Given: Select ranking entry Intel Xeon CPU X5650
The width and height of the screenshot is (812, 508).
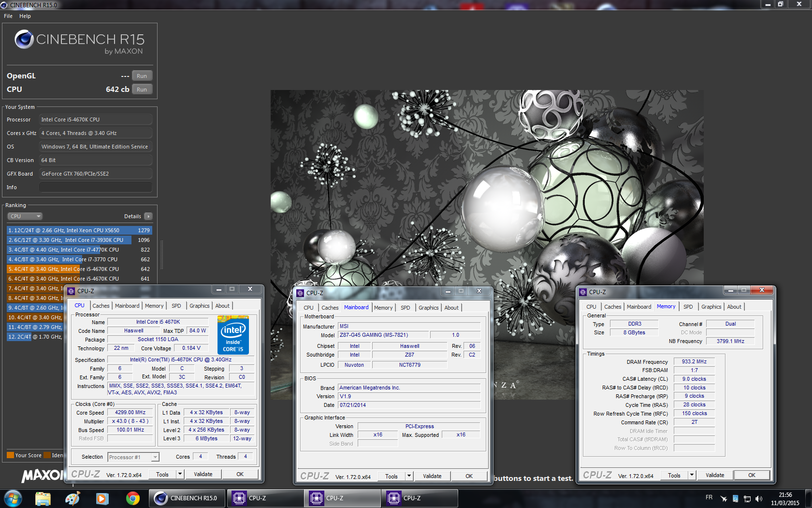Looking at the screenshot, I should (79, 230).
